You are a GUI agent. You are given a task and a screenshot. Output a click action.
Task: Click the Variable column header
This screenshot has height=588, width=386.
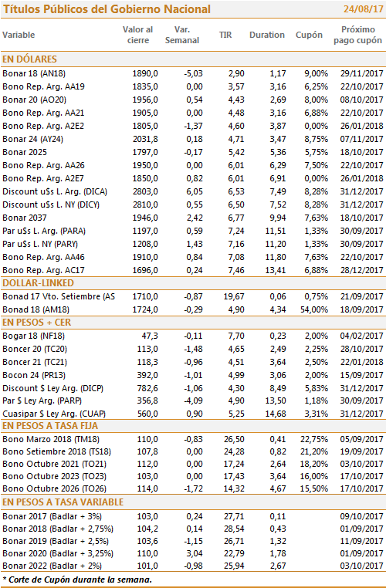[19, 35]
